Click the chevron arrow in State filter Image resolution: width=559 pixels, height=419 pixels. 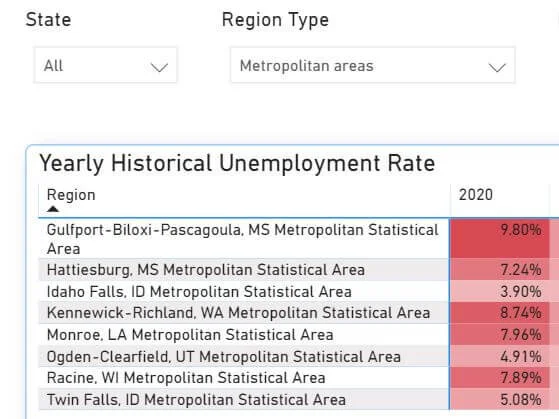[x=159, y=67]
